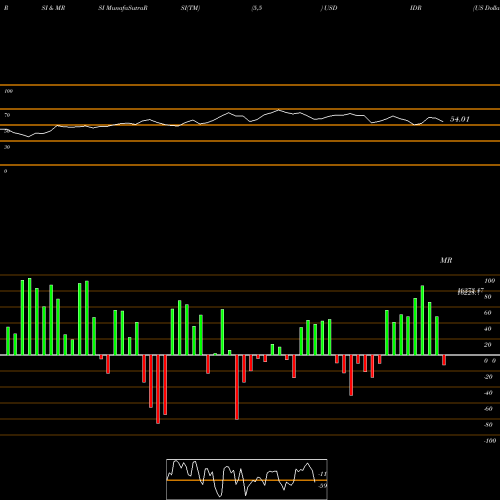Viewport: 500px width, 500px height.
Task: Click the 'SI(TM)' header label
Action: point(190,8)
